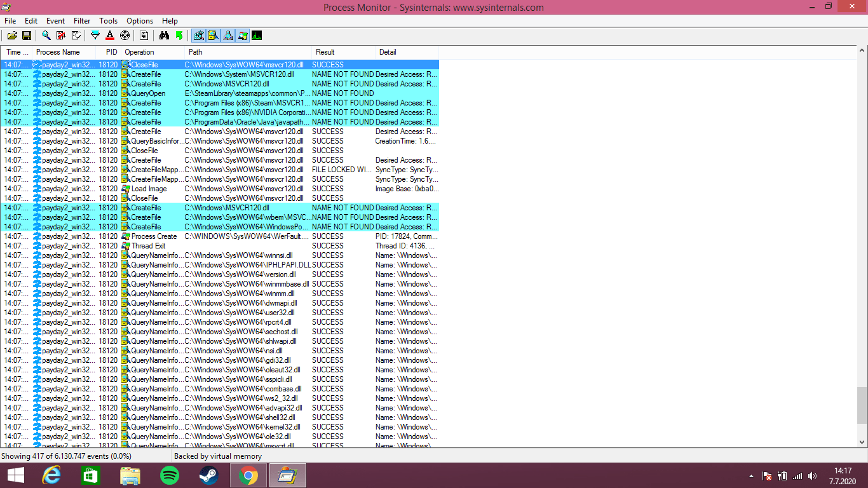The image size is (868, 488).
Task: Save the captured events with the floppy icon
Action: [x=27, y=36]
